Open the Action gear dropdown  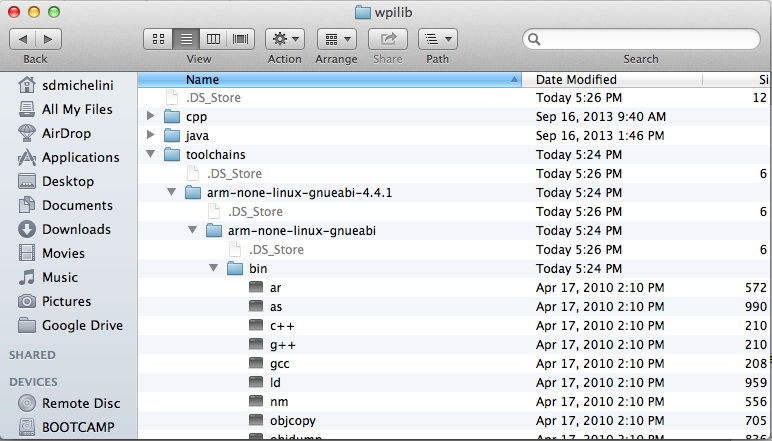click(284, 39)
